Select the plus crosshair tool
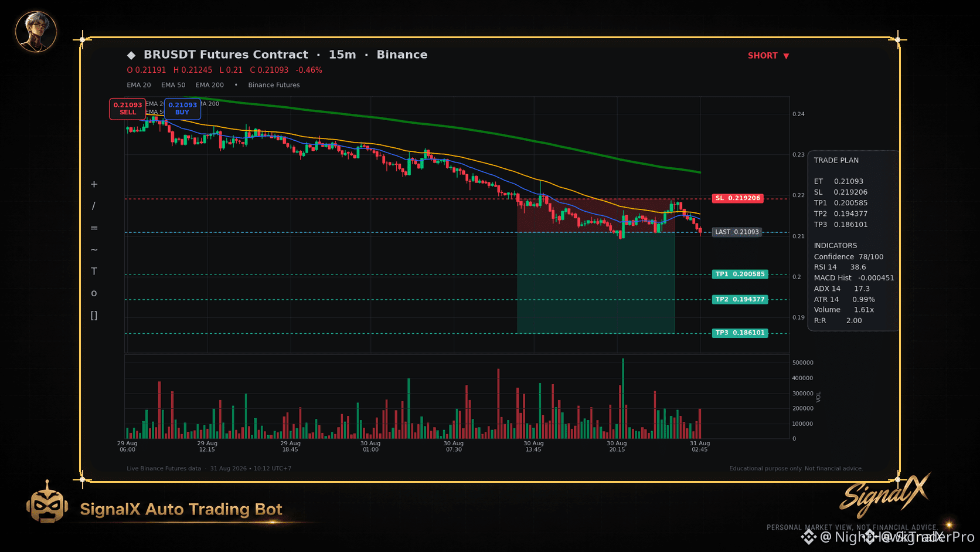Image resolution: width=980 pixels, height=552 pixels. click(94, 184)
